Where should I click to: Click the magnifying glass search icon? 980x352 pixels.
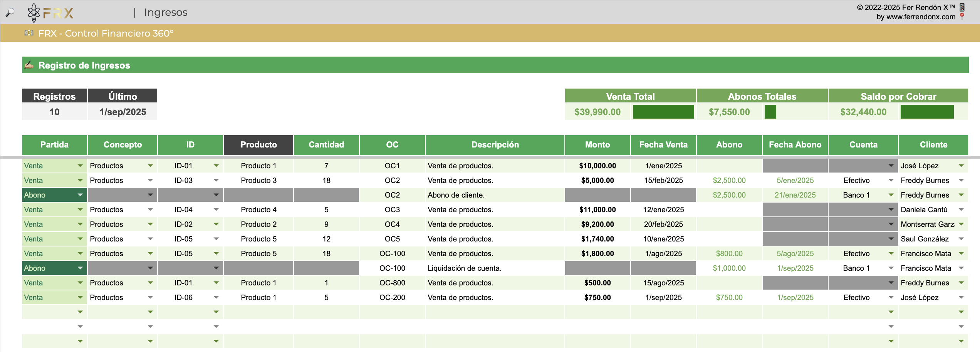pos(10,12)
